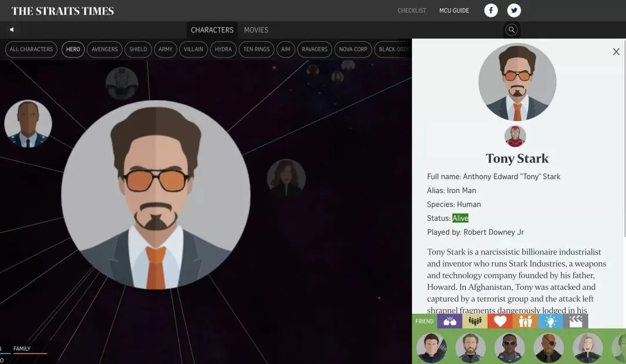Click Tony Stark's portrait in the panel
This screenshot has height=364, width=626.
[x=518, y=82]
